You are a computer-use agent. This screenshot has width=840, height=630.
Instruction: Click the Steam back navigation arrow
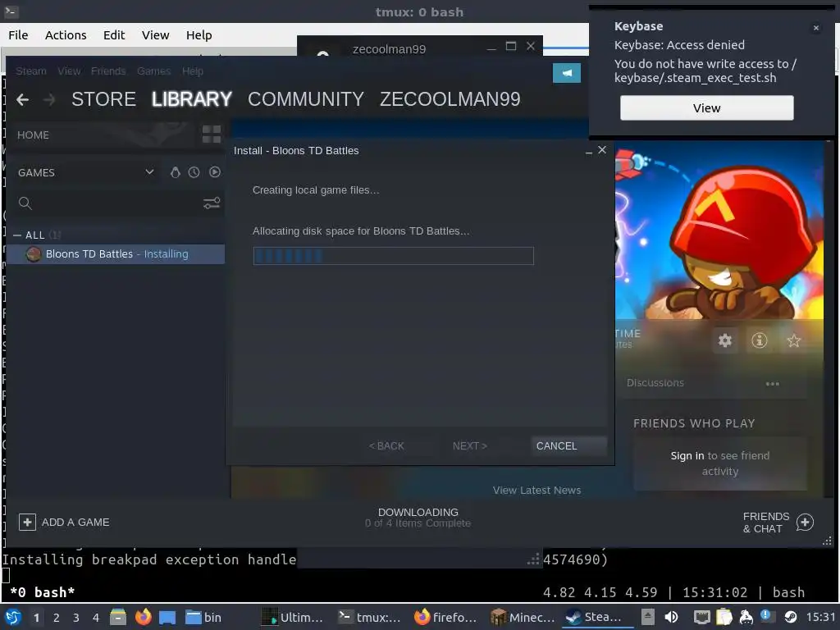[22, 99]
